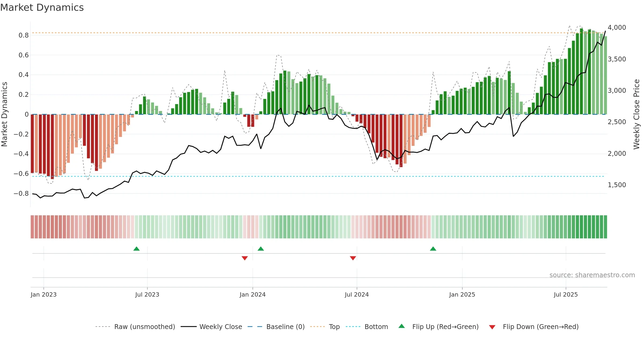The image size is (644, 362).
Task: Click the flip-down marker just before Jan 2024
Action: (x=245, y=258)
